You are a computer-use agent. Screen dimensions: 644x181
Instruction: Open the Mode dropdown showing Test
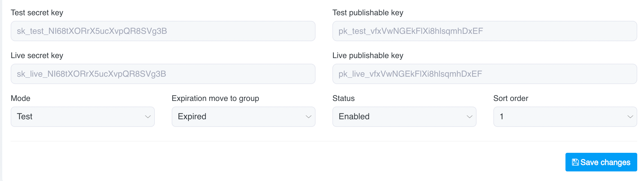click(x=82, y=117)
